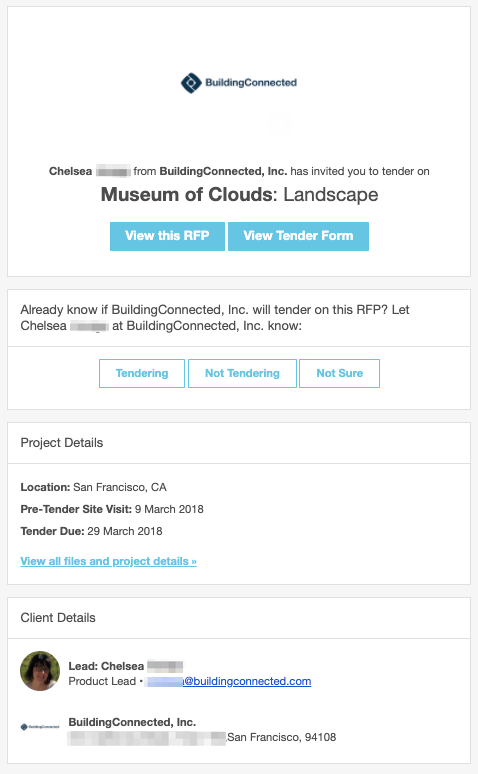Click the Location San Francisco, CA line

point(93,487)
